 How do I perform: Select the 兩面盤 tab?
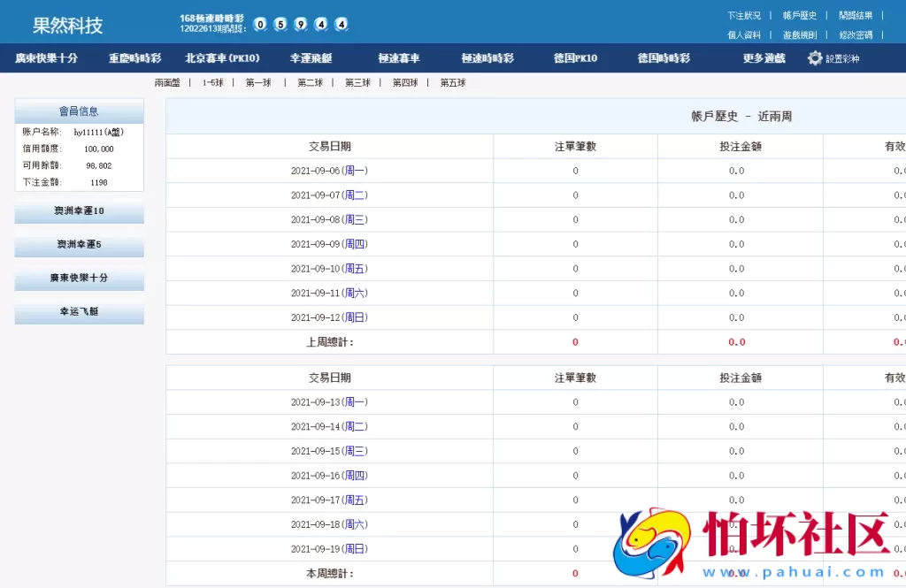pyautogui.click(x=166, y=82)
